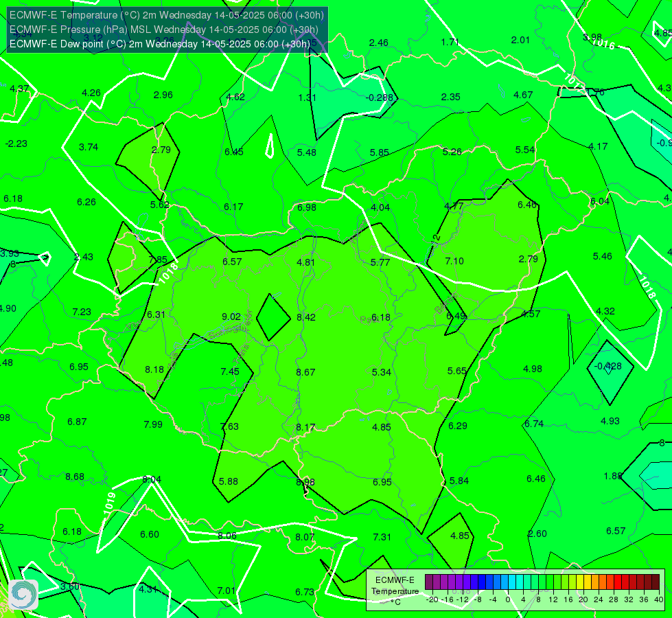The image size is (672, 618).
Task: Click the 1.88 dew point value
Action: pos(613,476)
